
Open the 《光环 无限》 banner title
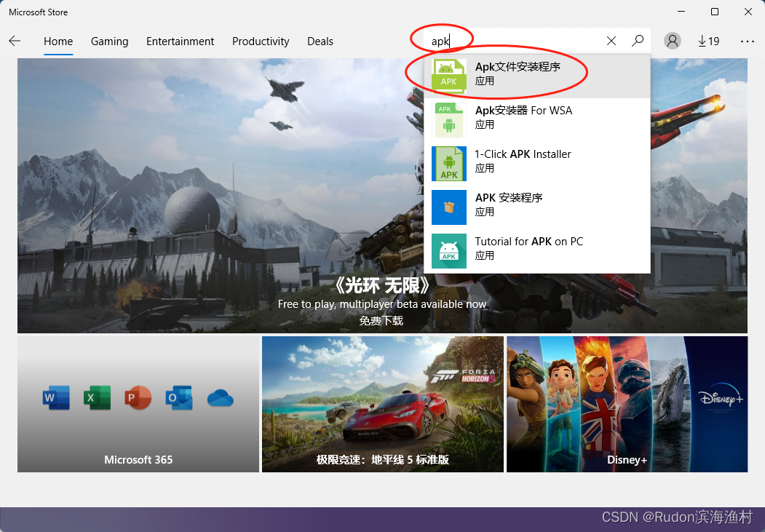point(381,285)
